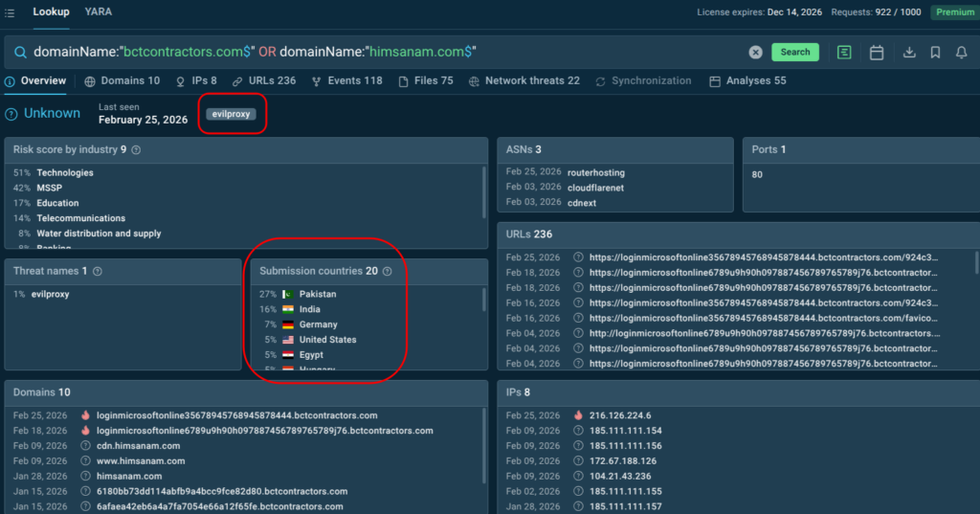Click inside the domainName search query field
Image resolution: width=980 pixels, height=514 pixels.
click(383, 52)
